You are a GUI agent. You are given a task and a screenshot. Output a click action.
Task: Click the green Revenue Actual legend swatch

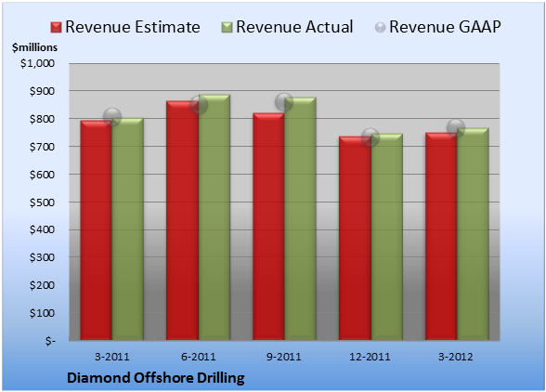pyautogui.click(x=227, y=28)
